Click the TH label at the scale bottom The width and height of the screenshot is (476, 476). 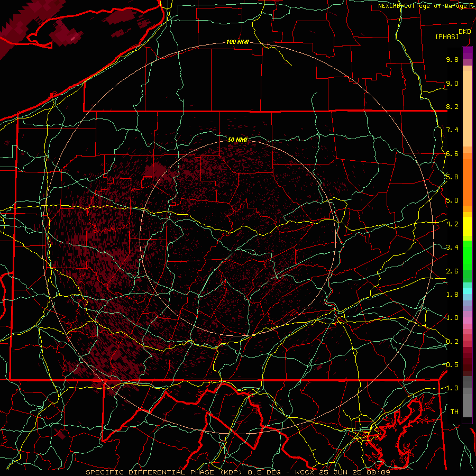pyautogui.click(x=454, y=412)
